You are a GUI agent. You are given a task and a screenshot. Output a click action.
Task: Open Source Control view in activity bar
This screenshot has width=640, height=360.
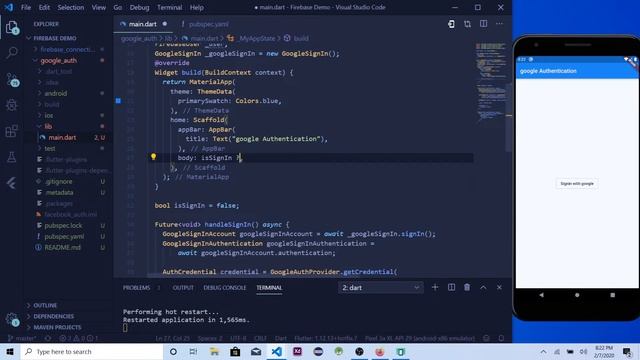point(12,79)
